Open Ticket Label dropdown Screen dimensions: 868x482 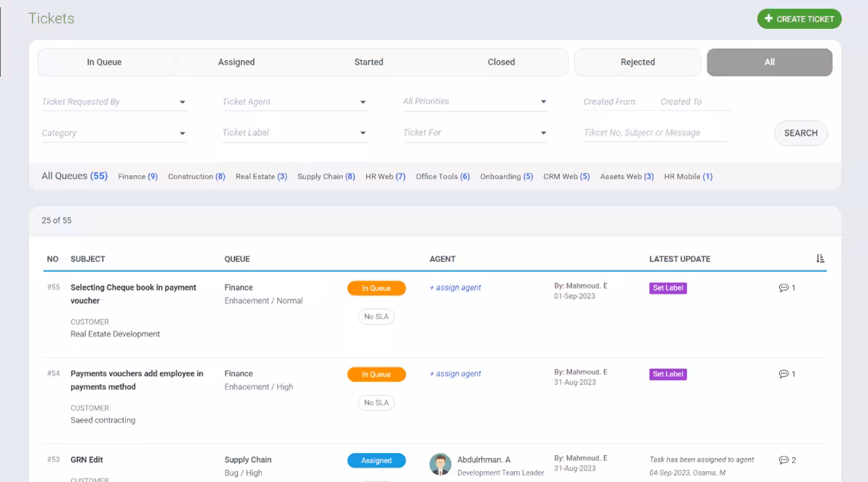[295, 132]
